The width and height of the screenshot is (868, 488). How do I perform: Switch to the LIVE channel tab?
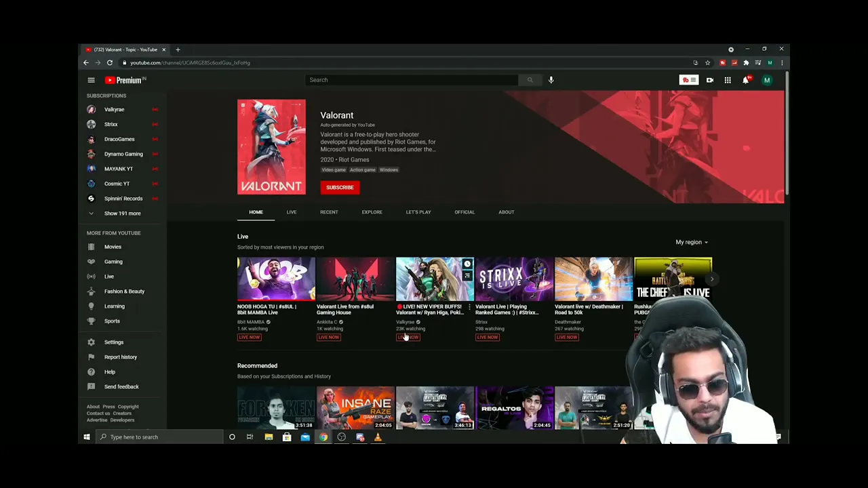291,212
